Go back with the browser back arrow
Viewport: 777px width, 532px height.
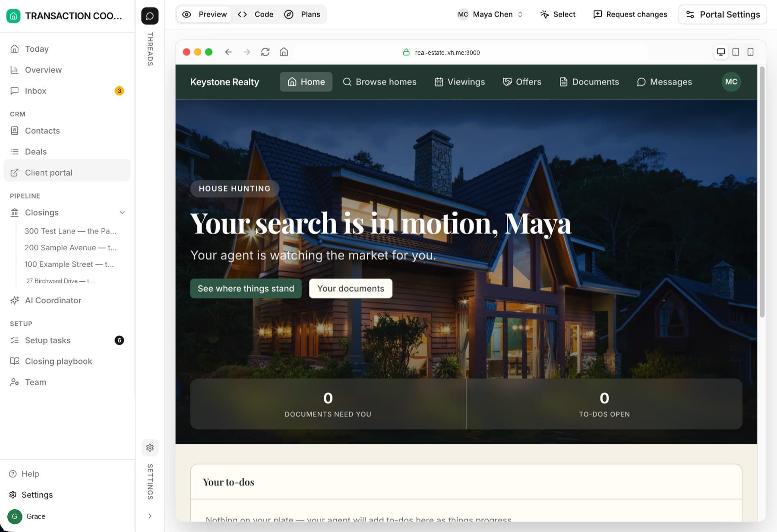(228, 52)
